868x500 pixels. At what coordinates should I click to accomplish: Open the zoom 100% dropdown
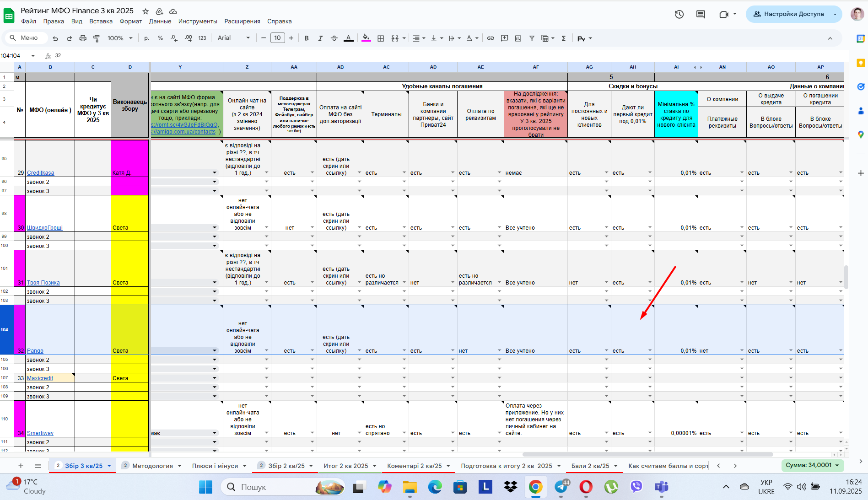coord(120,38)
